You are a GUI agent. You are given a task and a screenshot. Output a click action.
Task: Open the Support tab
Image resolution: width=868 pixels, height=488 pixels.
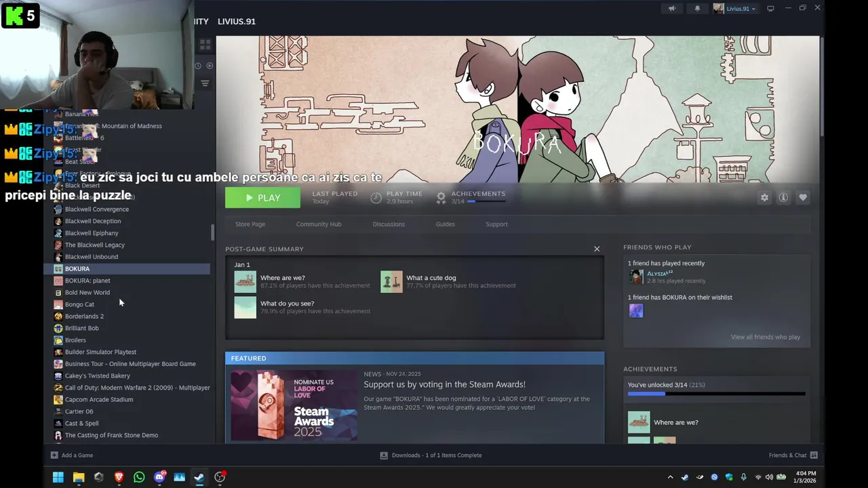496,224
